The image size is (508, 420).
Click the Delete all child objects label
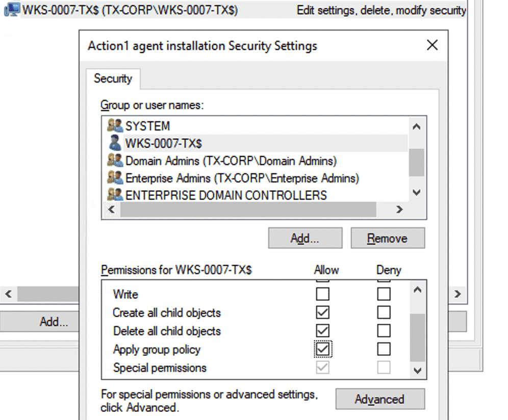(x=167, y=331)
